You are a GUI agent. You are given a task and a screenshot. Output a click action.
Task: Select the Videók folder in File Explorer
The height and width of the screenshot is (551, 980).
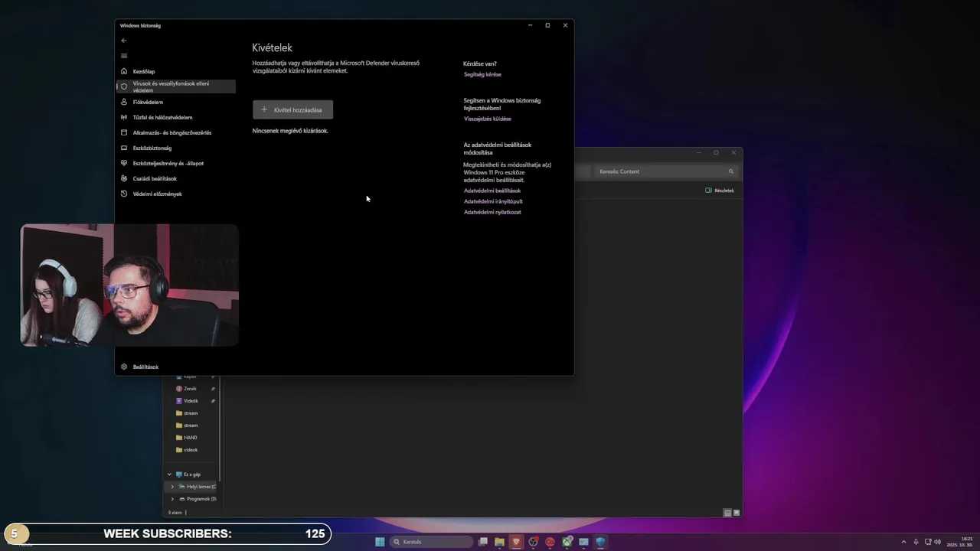pos(191,401)
